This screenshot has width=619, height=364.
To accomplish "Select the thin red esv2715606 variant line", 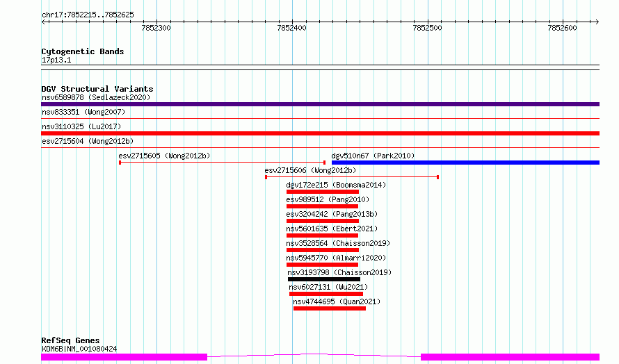I will coord(352,177).
